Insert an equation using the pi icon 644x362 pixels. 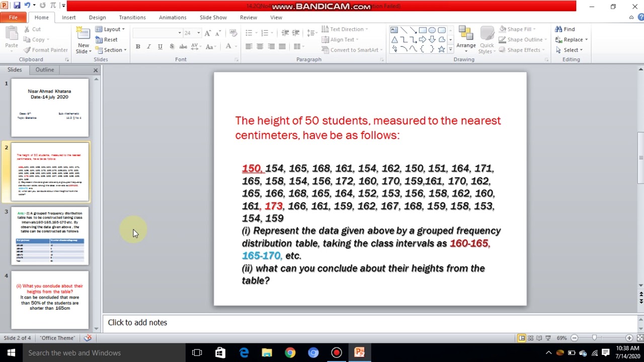click(53, 6)
